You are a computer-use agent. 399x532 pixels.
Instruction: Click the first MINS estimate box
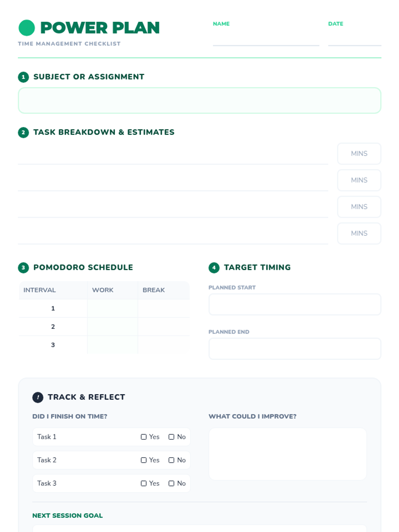[359, 154]
